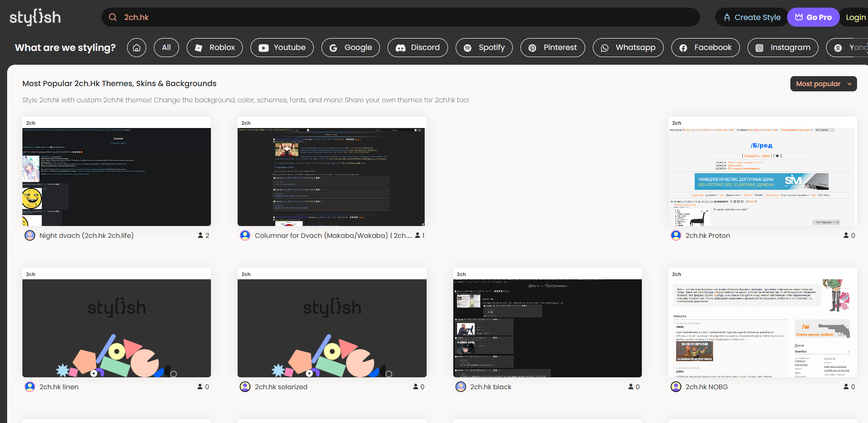Click author avatar of 2ch.hk Proton
The height and width of the screenshot is (423, 868).
(x=676, y=236)
